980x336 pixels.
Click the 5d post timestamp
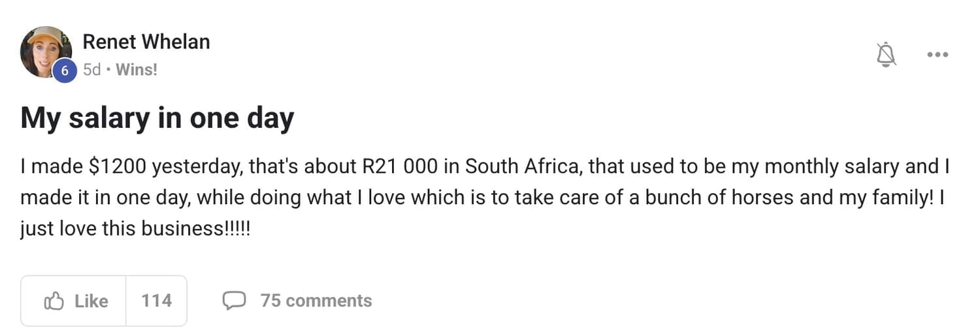[92, 69]
